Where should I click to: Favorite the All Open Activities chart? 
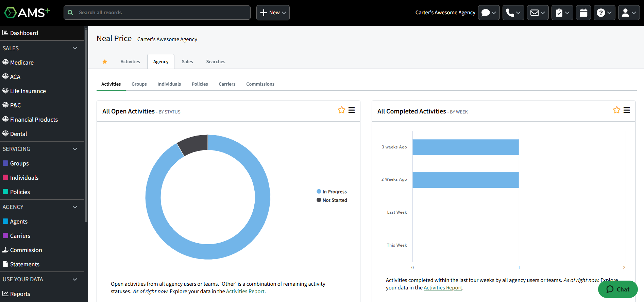pos(342,110)
